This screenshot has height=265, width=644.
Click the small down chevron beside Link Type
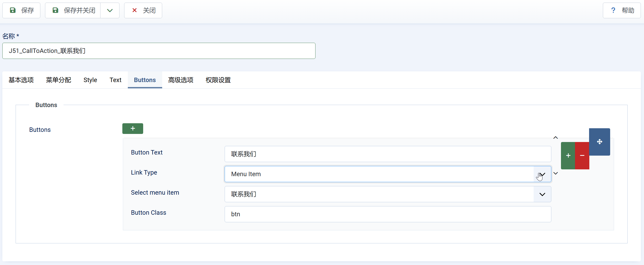pos(555,173)
